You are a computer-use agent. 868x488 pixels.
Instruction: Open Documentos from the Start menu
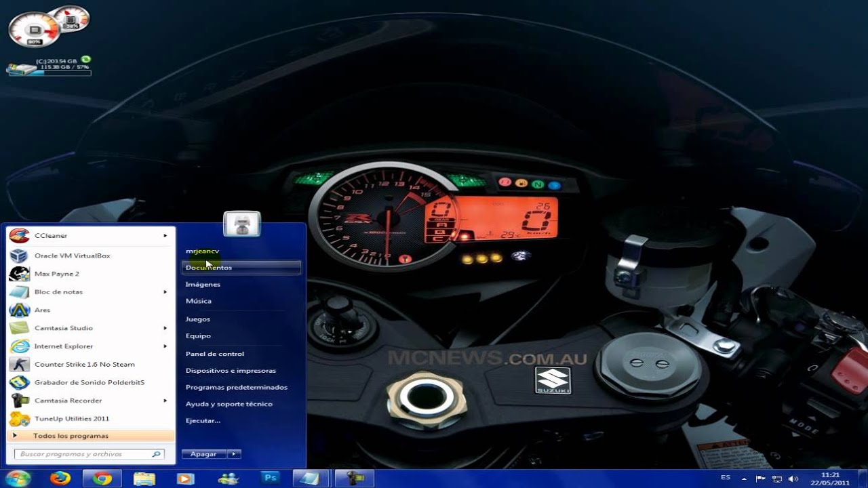(x=241, y=268)
